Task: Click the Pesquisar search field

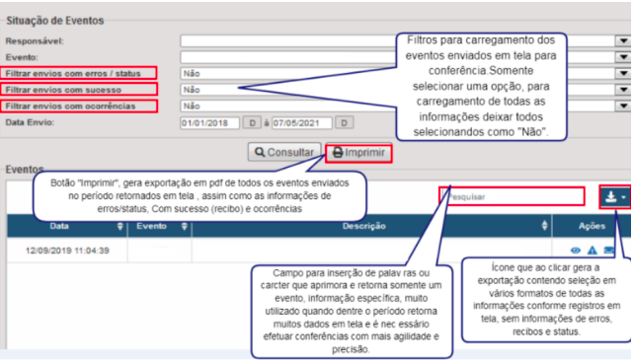Action: 512,196
